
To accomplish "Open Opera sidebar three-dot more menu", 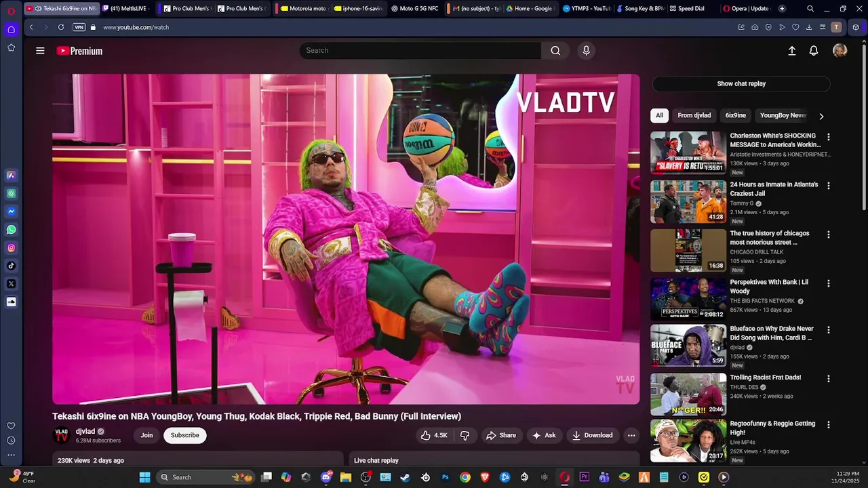I will point(11,455).
